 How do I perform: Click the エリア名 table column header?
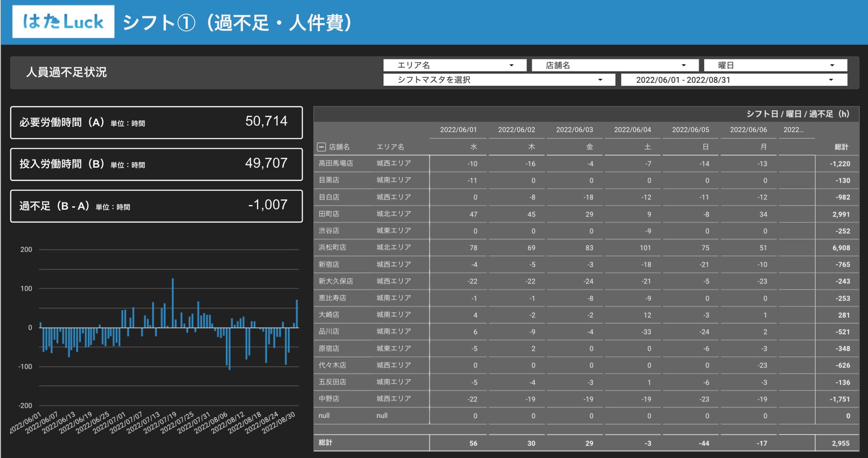[390, 147]
